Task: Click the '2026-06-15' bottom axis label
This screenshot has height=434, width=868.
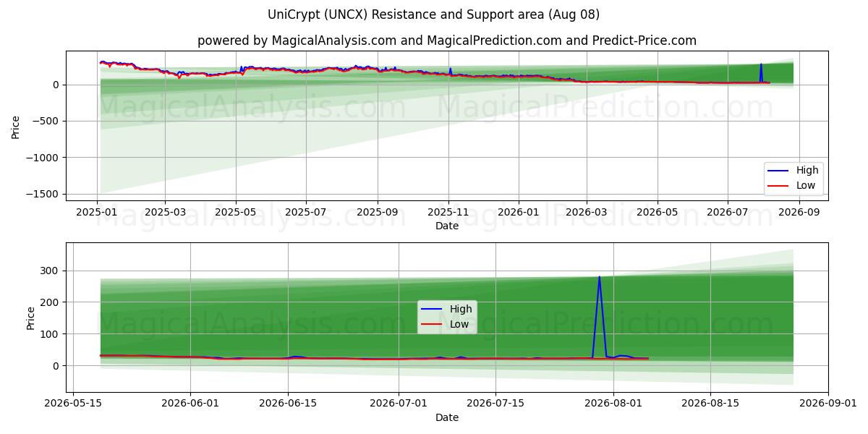Action: pos(288,404)
